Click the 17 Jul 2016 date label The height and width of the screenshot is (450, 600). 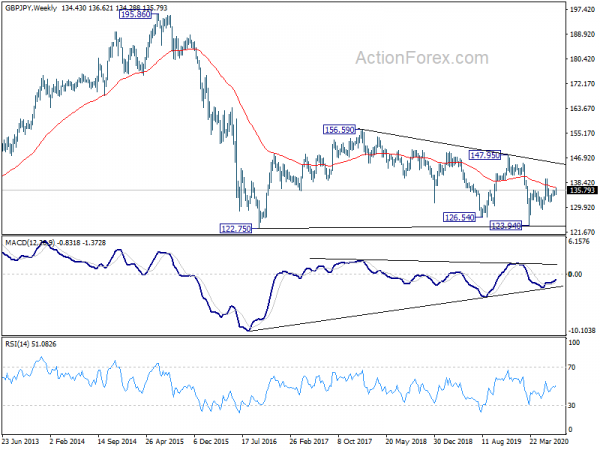259,441
